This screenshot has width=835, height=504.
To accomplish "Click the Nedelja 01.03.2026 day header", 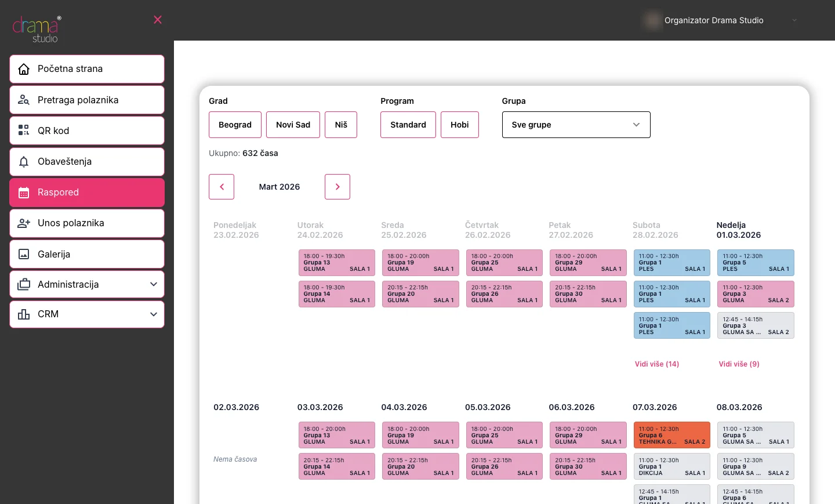I will [739, 230].
